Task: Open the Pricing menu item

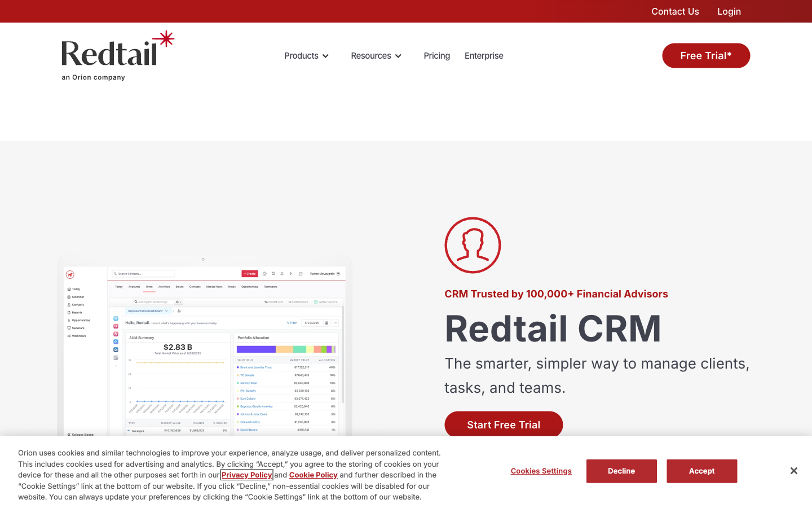Action: coord(436,56)
